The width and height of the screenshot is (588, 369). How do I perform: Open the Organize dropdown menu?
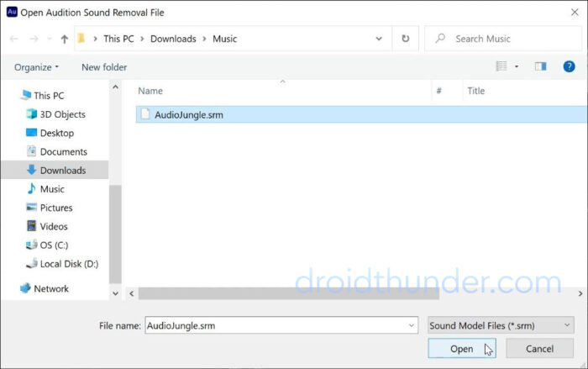pyautogui.click(x=36, y=66)
